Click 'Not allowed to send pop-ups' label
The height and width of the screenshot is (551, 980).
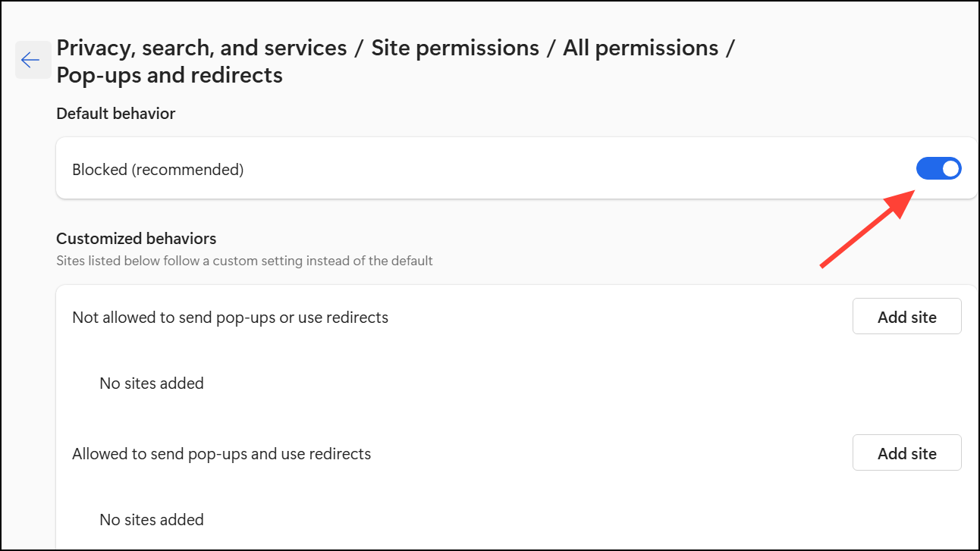pyautogui.click(x=230, y=318)
